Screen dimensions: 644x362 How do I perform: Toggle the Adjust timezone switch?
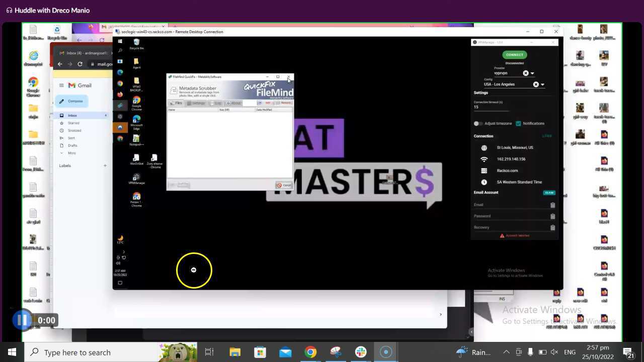[477, 124]
